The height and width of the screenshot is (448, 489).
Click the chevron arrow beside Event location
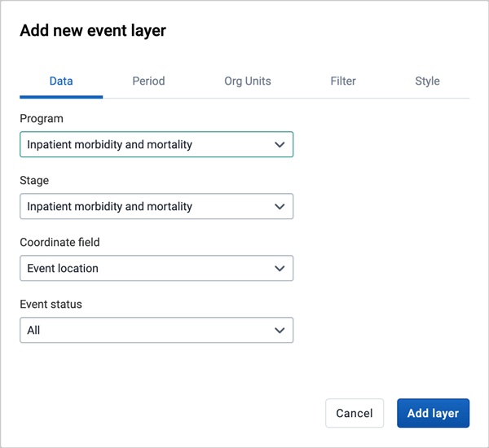tap(280, 269)
